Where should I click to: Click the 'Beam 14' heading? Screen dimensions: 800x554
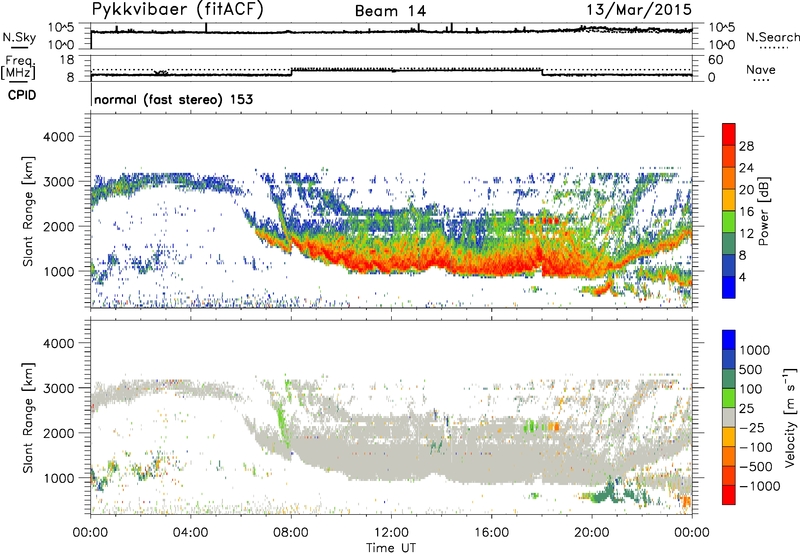coord(390,11)
